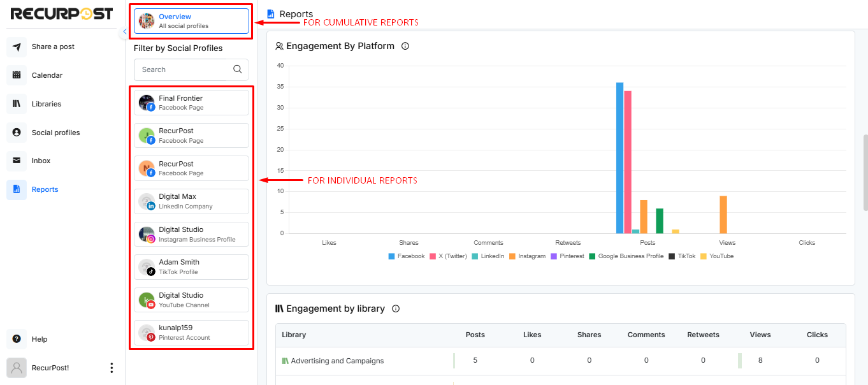Click the Likes column header in library table
868x385 pixels.
pos(532,335)
